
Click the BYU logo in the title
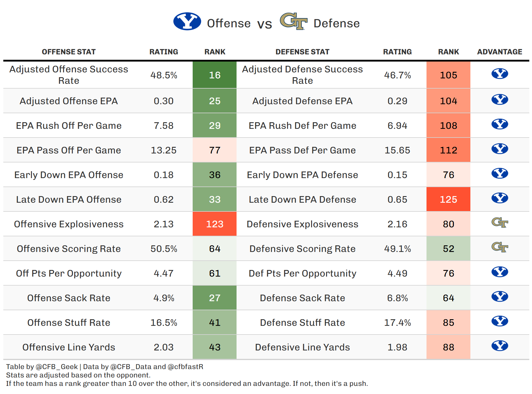click(187, 21)
